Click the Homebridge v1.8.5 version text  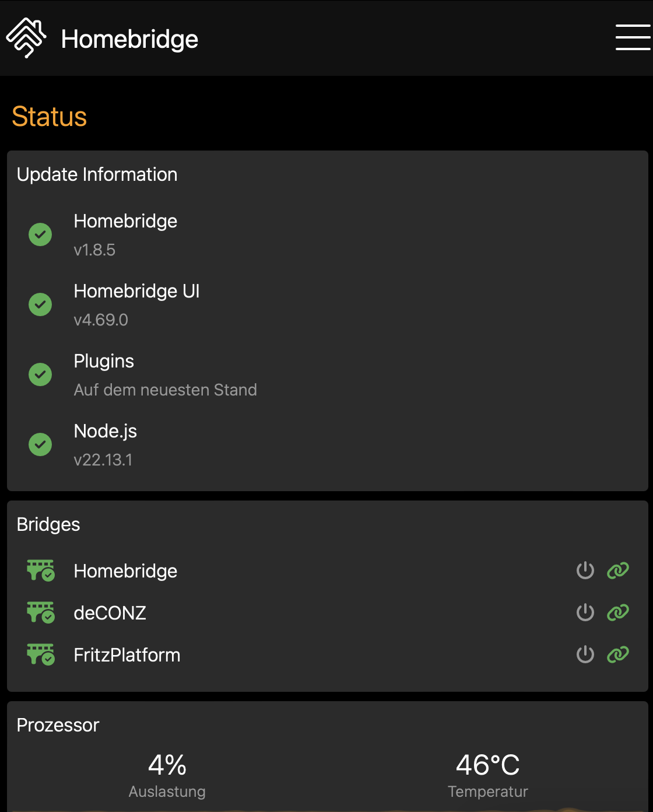tap(94, 250)
